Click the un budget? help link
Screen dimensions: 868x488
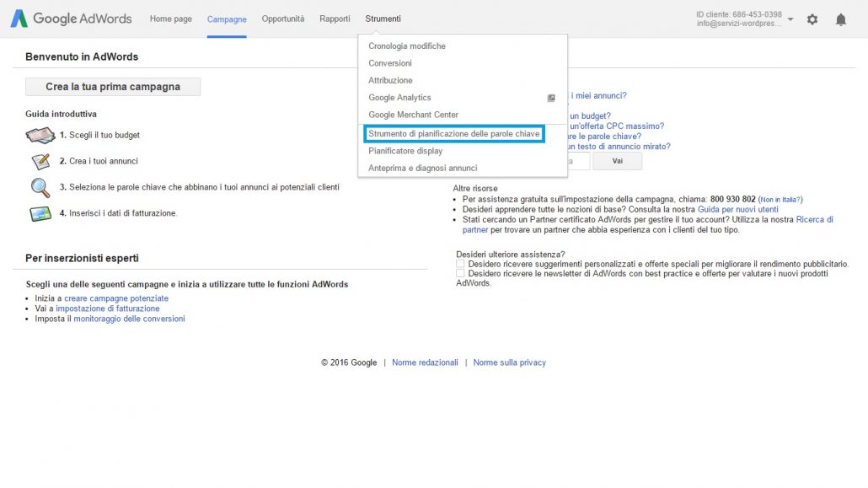click(590, 115)
